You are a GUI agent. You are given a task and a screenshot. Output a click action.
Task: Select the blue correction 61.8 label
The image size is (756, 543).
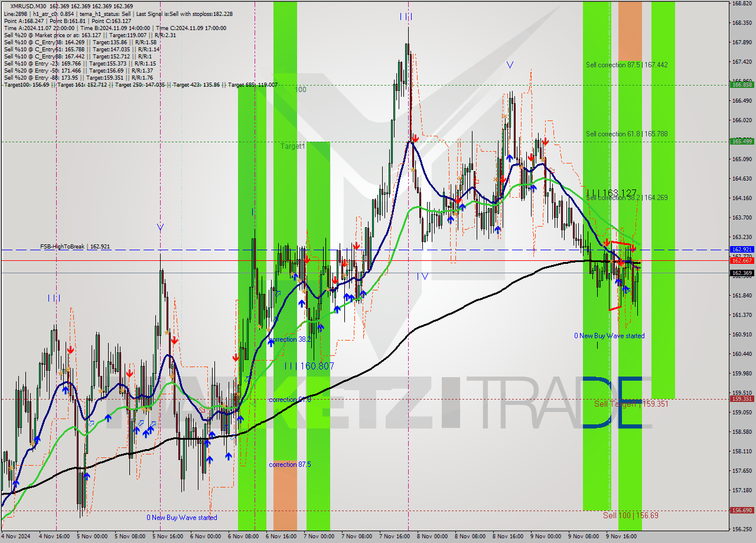(x=290, y=400)
